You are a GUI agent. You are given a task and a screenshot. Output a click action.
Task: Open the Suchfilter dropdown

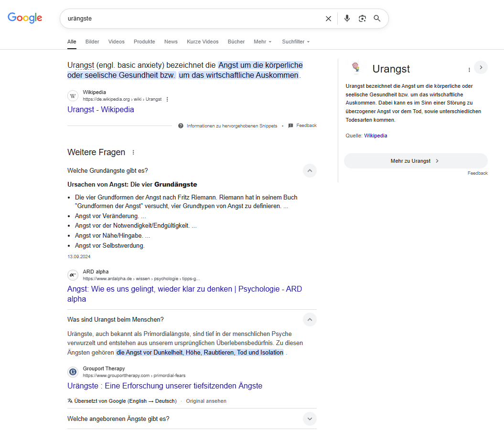point(296,42)
